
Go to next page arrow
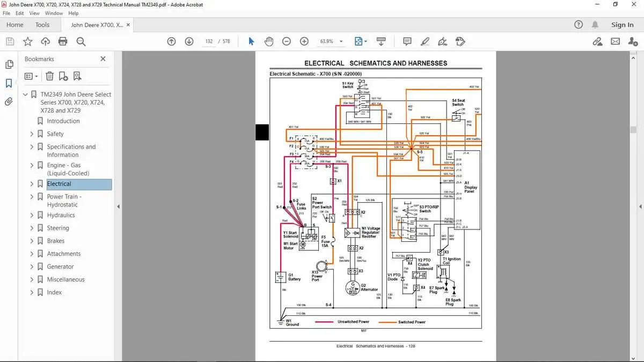189,41
